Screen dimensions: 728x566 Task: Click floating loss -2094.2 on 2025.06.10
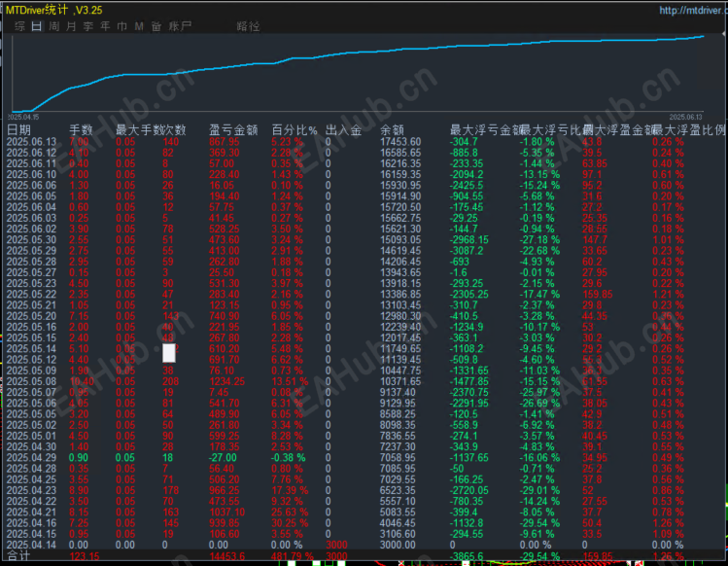point(467,175)
